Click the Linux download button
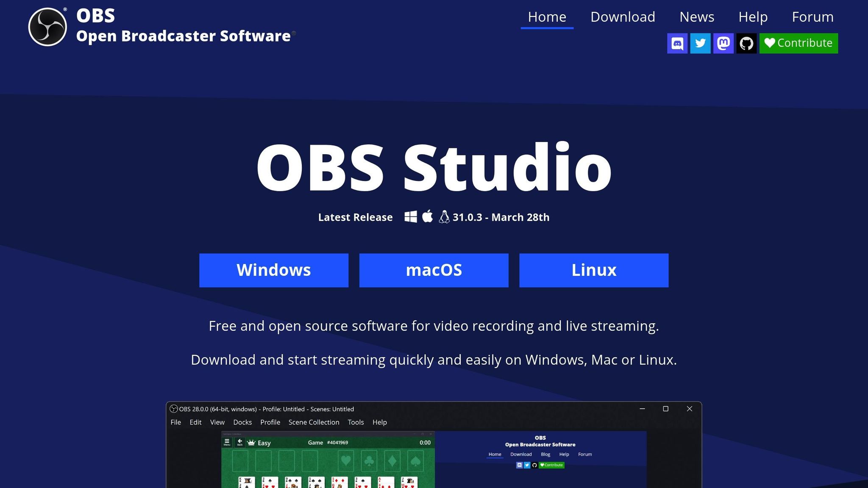This screenshot has width=868, height=488. click(594, 270)
